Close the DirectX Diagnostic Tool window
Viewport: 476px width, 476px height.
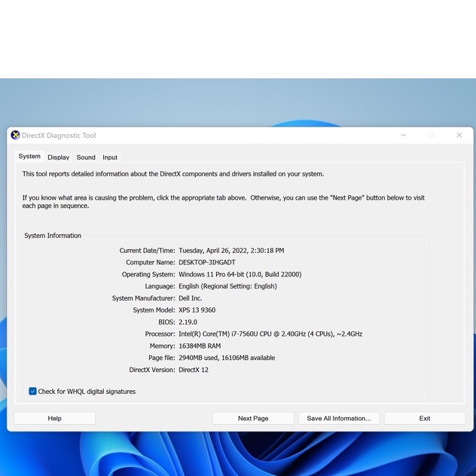point(459,136)
